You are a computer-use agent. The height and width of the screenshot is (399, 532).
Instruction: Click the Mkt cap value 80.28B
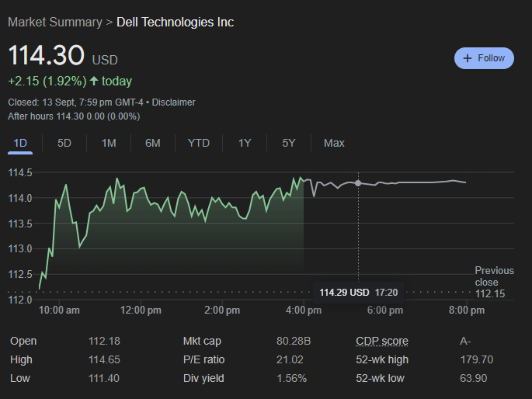294,341
